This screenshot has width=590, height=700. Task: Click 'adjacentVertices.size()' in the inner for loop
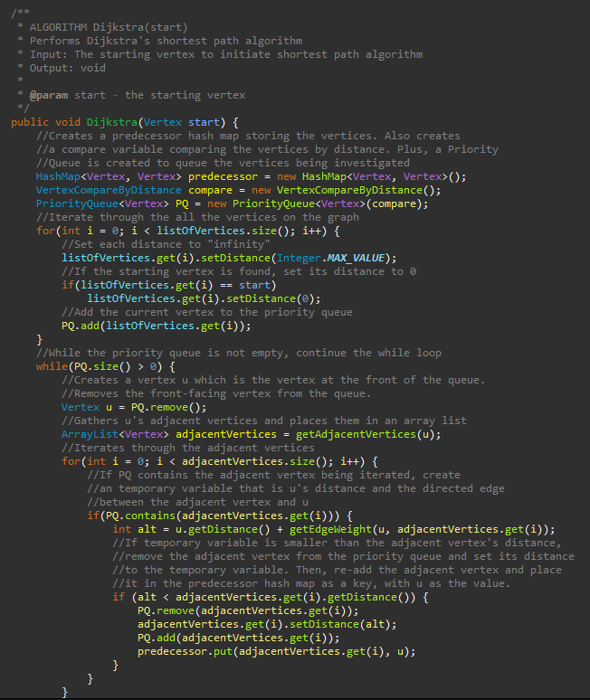pos(254,461)
